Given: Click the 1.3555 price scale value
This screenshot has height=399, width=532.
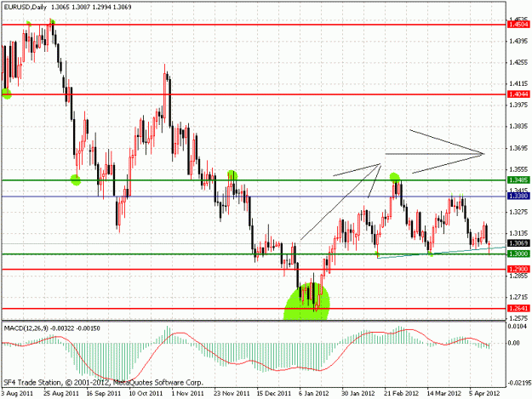Looking at the screenshot, I should [x=518, y=169].
